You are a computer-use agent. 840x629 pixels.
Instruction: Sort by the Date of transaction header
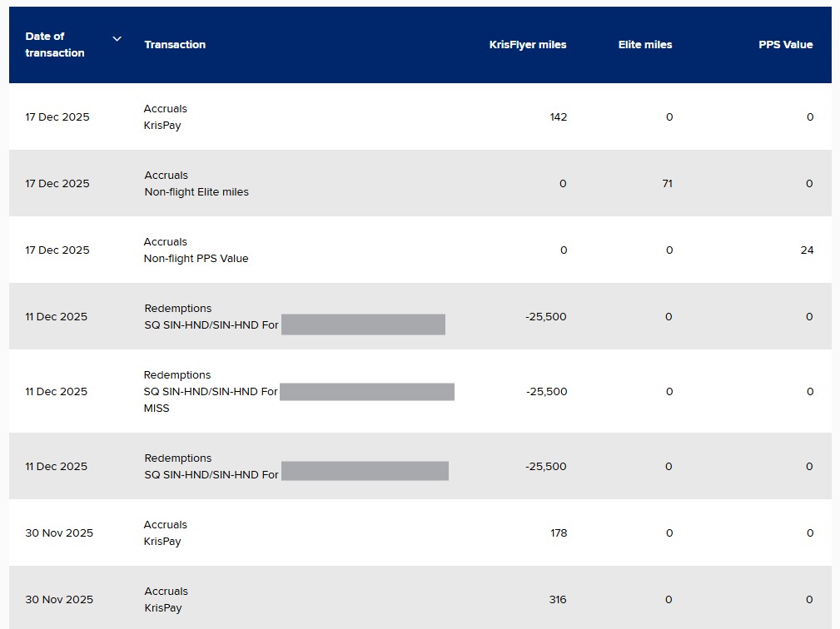coord(55,45)
